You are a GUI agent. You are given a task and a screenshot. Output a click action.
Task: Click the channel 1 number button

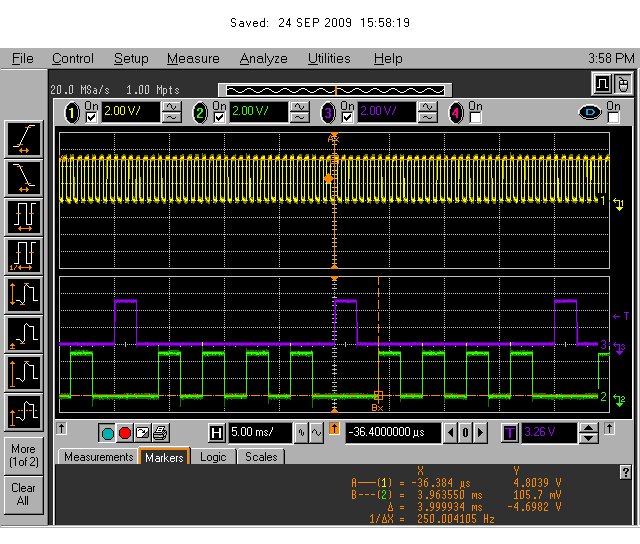pos(72,113)
